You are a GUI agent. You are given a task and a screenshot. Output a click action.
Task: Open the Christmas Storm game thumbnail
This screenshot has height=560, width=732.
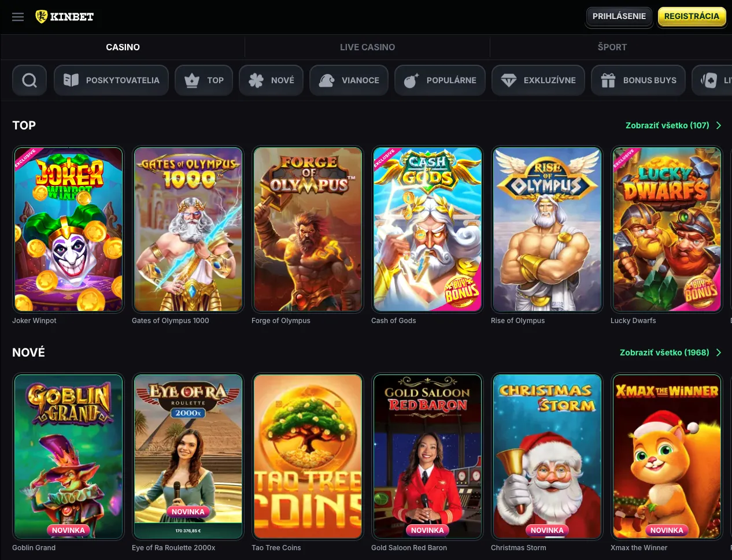coord(547,457)
